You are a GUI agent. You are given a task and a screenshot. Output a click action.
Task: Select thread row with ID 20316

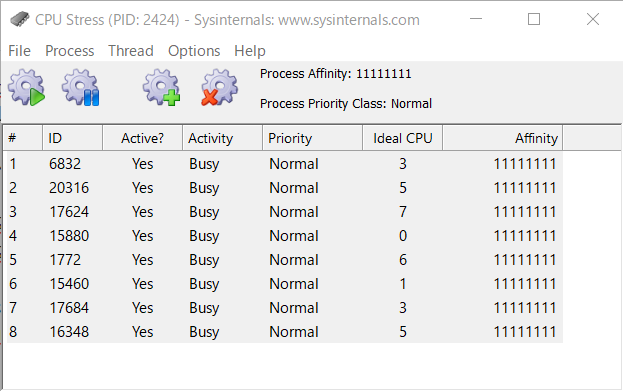point(284,188)
